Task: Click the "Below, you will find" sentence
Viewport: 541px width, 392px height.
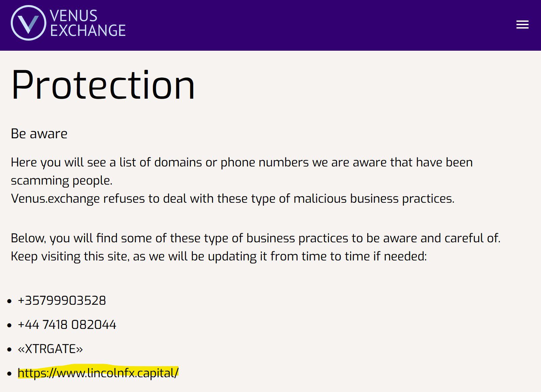Action: click(255, 238)
